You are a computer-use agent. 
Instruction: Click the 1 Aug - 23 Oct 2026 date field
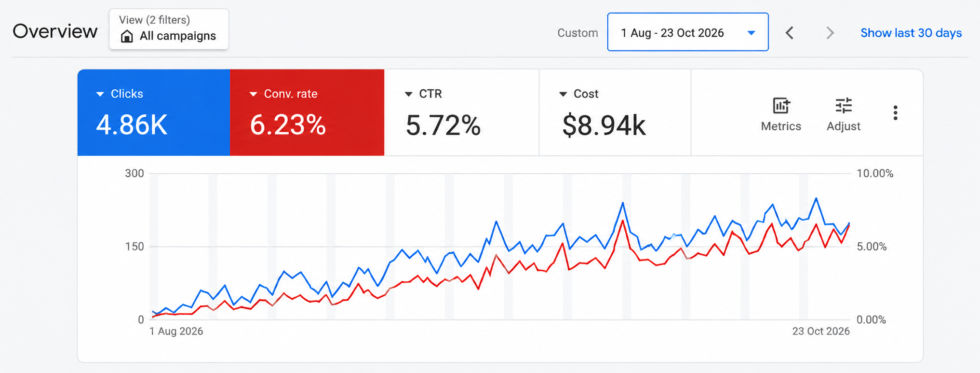(688, 32)
